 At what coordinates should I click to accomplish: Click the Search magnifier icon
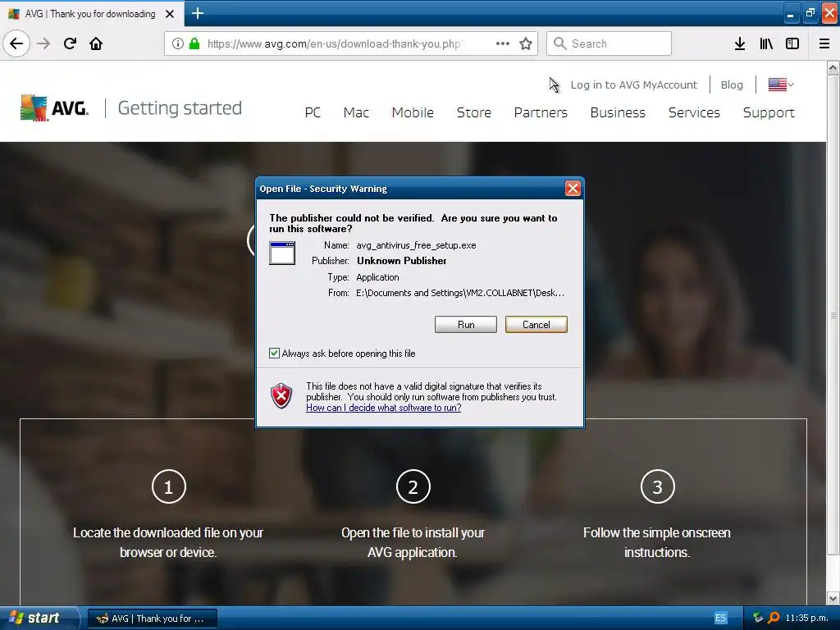coord(559,43)
